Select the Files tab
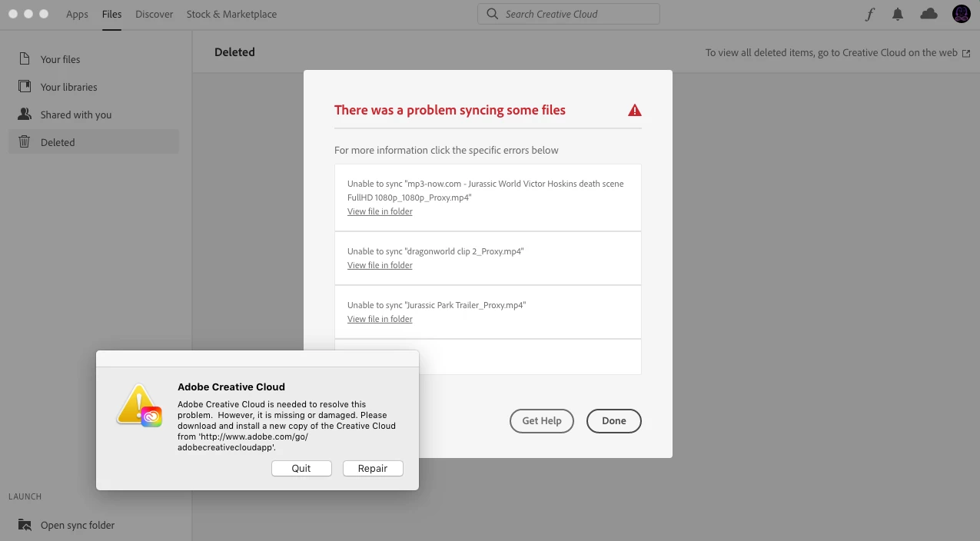The width and height of the screenshot is (980, 541). pos(111,14)
